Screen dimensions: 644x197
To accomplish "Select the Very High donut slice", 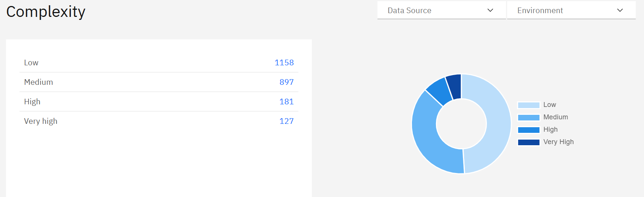I will click(x=454, y=86).
